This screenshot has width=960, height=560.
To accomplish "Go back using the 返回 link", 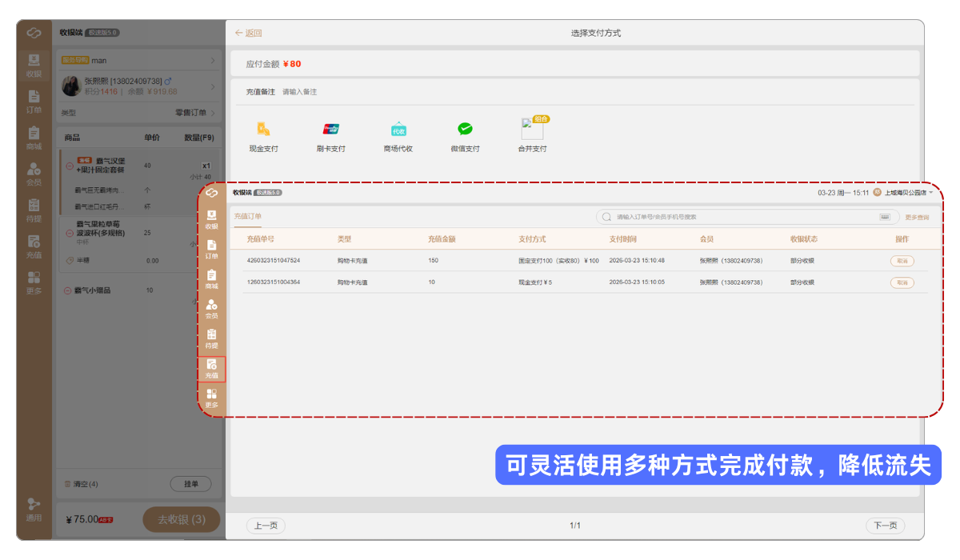I will tap(249, 34).
